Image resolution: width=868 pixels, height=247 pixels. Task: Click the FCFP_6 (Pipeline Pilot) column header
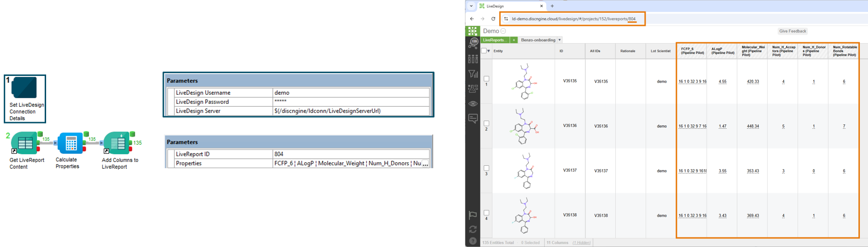click(692, 51)
